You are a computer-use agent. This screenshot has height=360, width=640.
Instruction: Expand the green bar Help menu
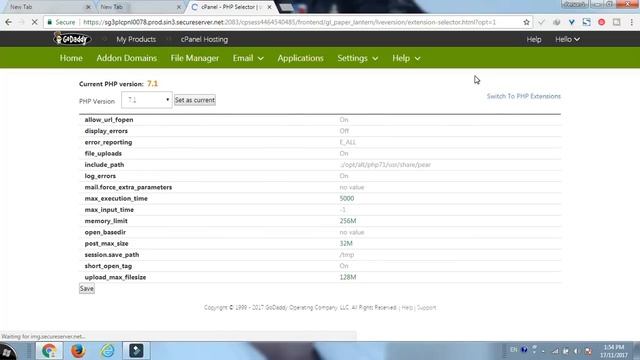click(x=406, y=58)
